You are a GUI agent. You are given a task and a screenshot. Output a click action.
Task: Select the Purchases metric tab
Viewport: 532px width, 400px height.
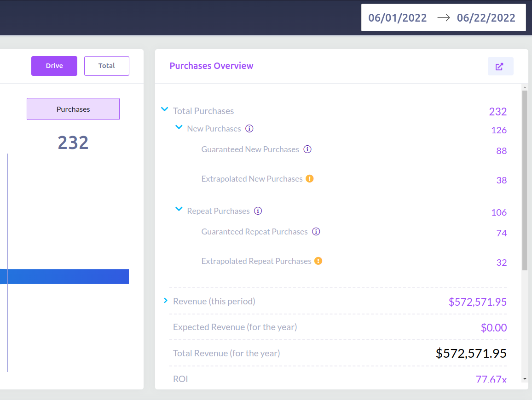pyautogui.click(x=73, y=109)
